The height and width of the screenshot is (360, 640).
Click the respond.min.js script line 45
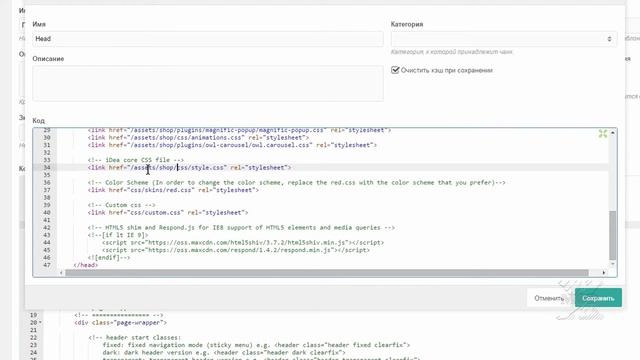click(x=236, y=250)
